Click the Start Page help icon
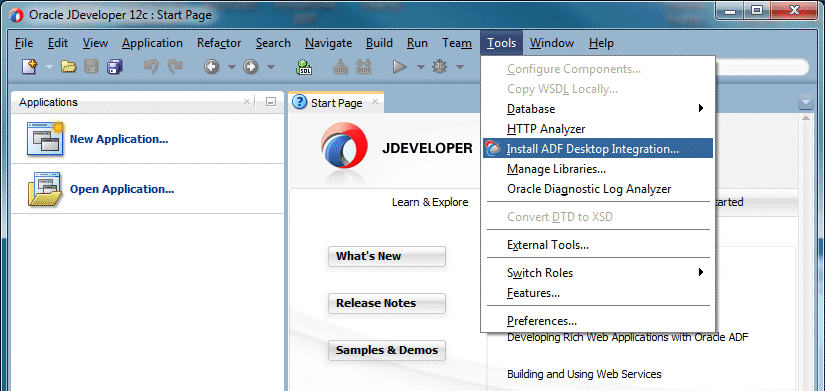This screenshot has height=391, width=825. coord(299,102)
